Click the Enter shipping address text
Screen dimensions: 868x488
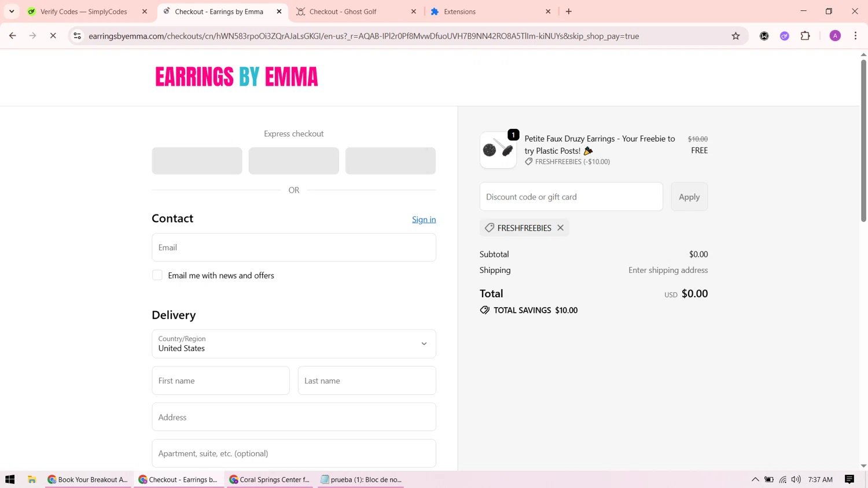click(668, 270)
